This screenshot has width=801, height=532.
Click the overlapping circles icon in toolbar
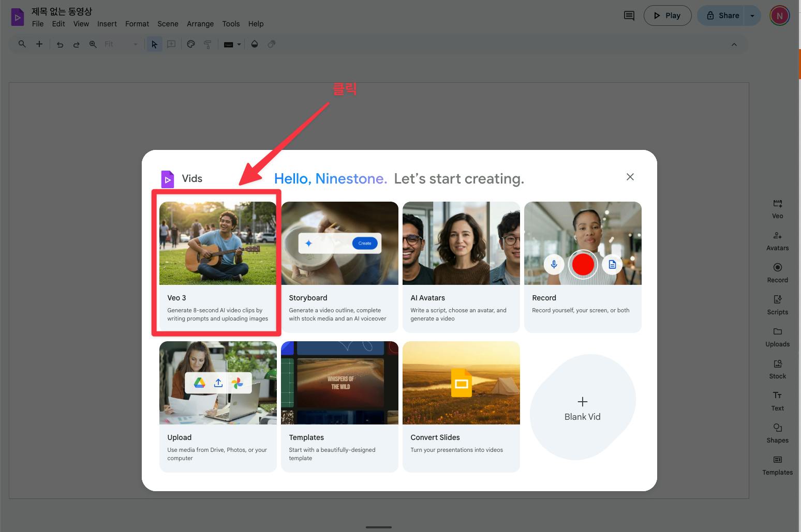point(271,44)
